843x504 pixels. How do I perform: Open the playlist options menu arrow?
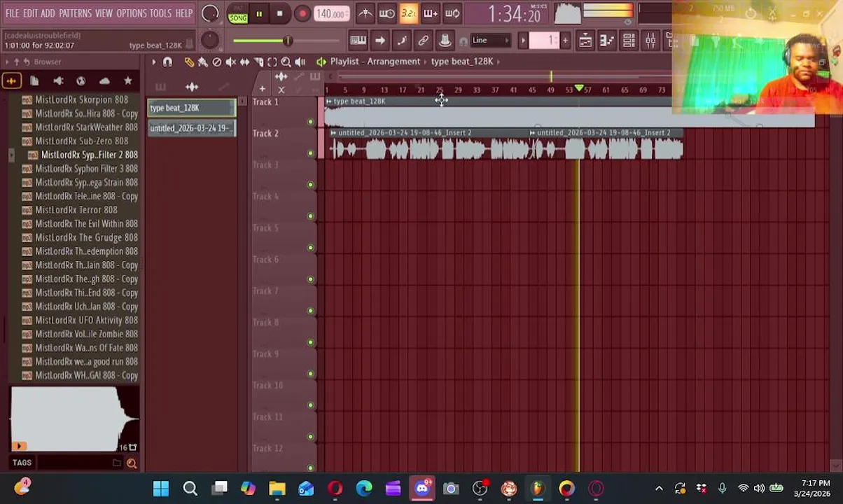click(153, 62)
